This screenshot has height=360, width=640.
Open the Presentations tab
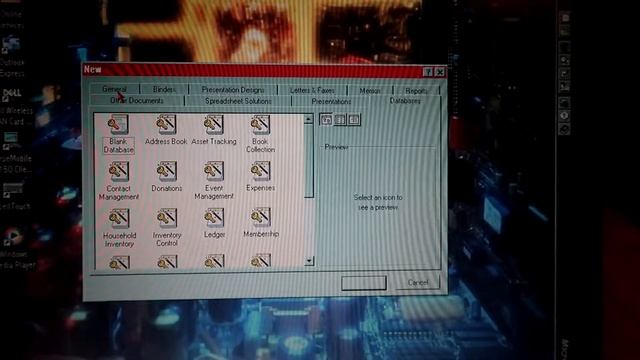coord(331,101)
